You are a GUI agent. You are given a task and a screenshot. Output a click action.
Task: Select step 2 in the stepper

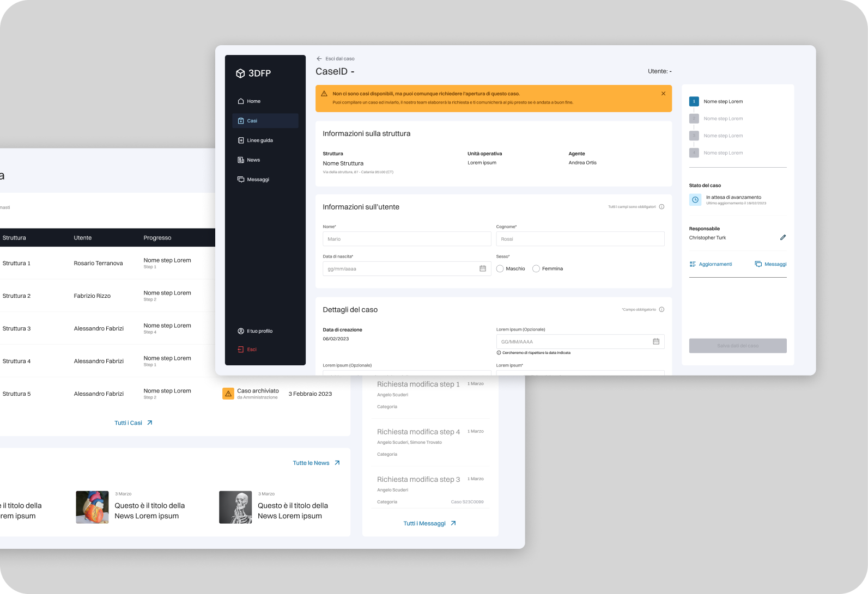(716, 119)
